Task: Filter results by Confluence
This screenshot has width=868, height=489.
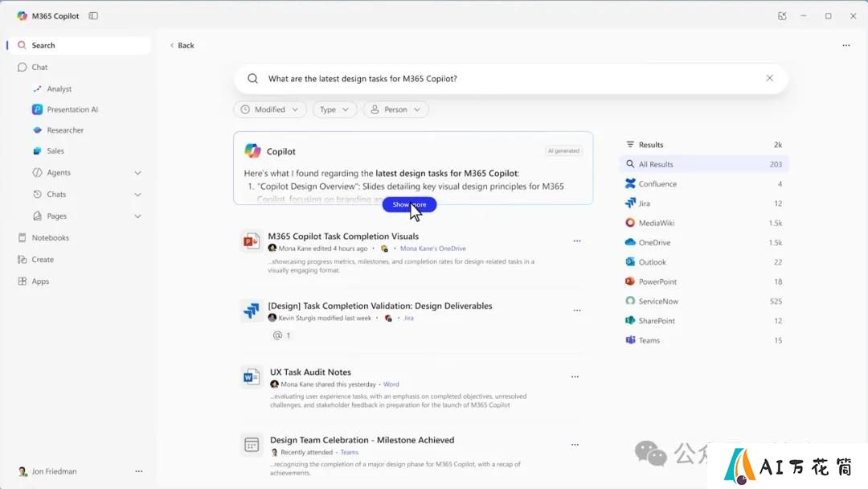Action: 703,184
